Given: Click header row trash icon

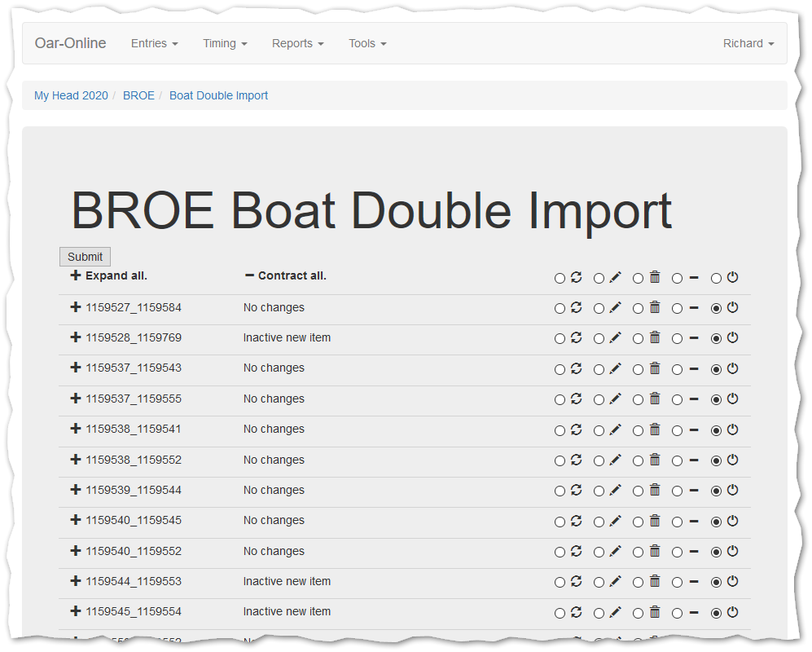Looking at the screenshot, I should tap(654, 277).
